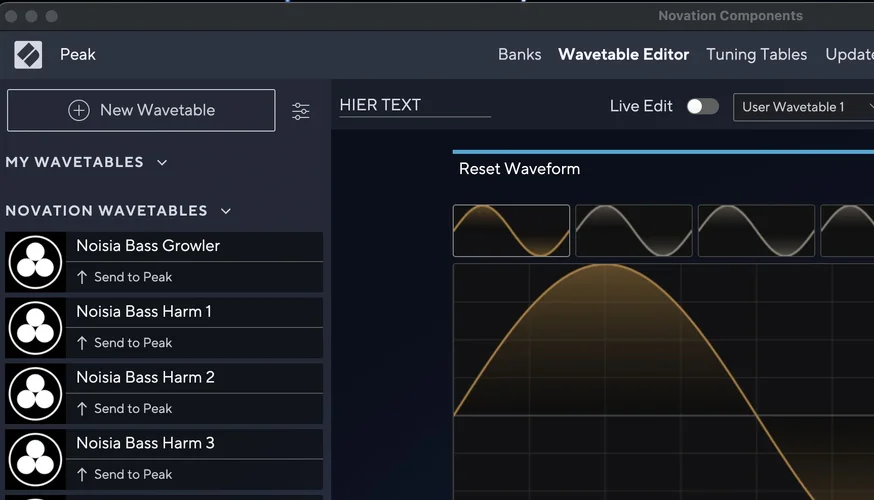Select the fourth waveform thumbnail
Screen dimensions: 874x500
(x=847, y=231)
